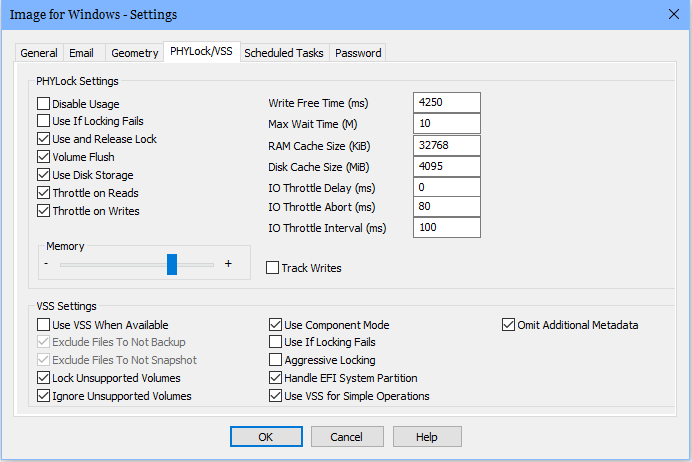Focus the IO Throttle Abort field
This screenshot has width=692, height=462.
click(x=447, y=207)
